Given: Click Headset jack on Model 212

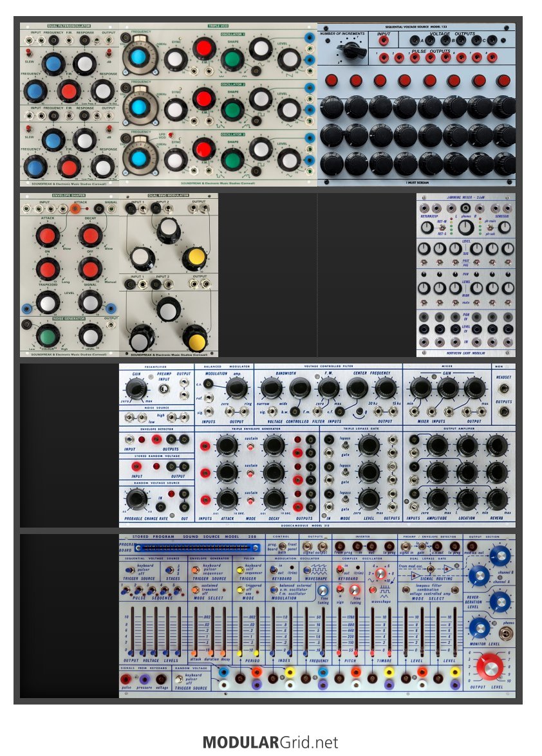Looking at the screenshot, I should point(505,389).
